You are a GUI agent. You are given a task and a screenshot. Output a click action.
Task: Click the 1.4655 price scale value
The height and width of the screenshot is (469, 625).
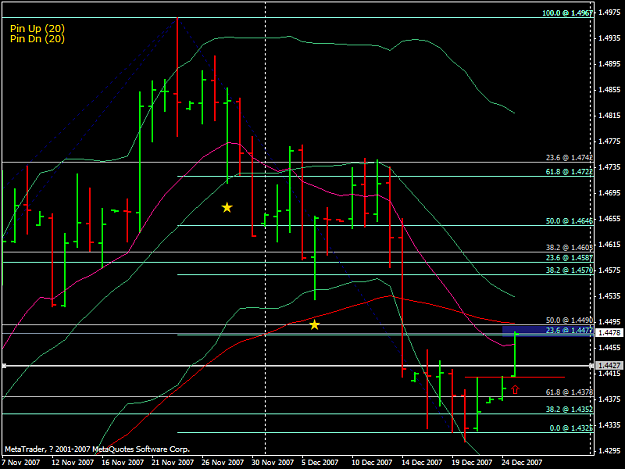click(x=609, y=218)
